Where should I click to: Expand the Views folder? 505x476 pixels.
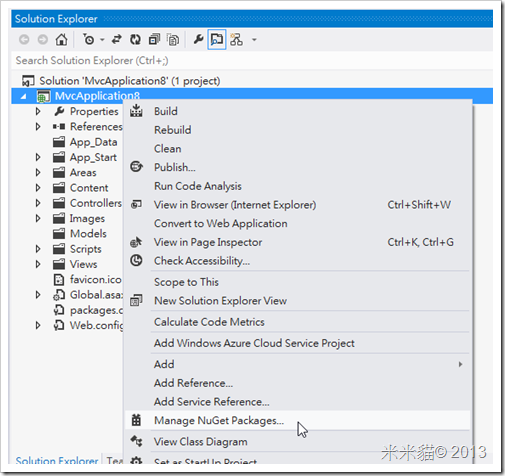(38, 264)
